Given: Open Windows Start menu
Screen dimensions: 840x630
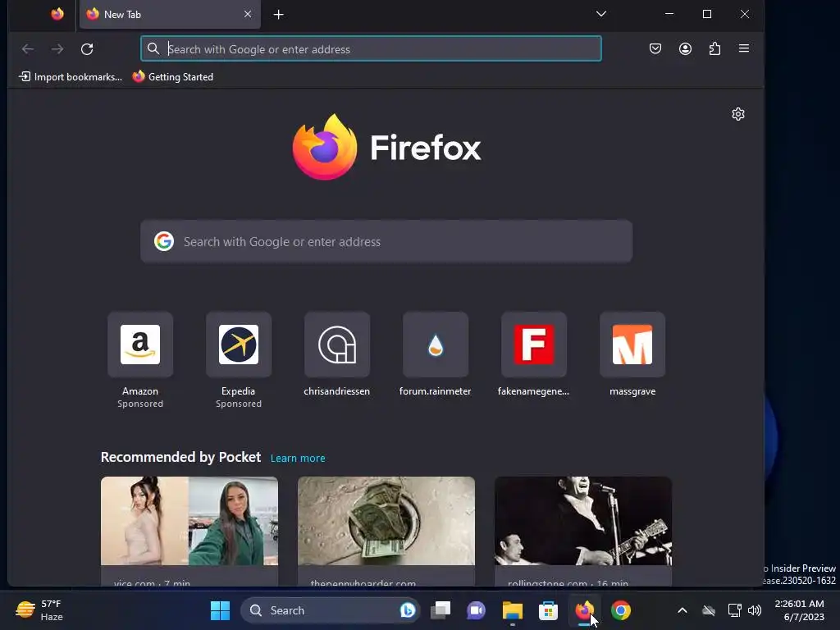Looking at the screenshot, I should (220, 610).
